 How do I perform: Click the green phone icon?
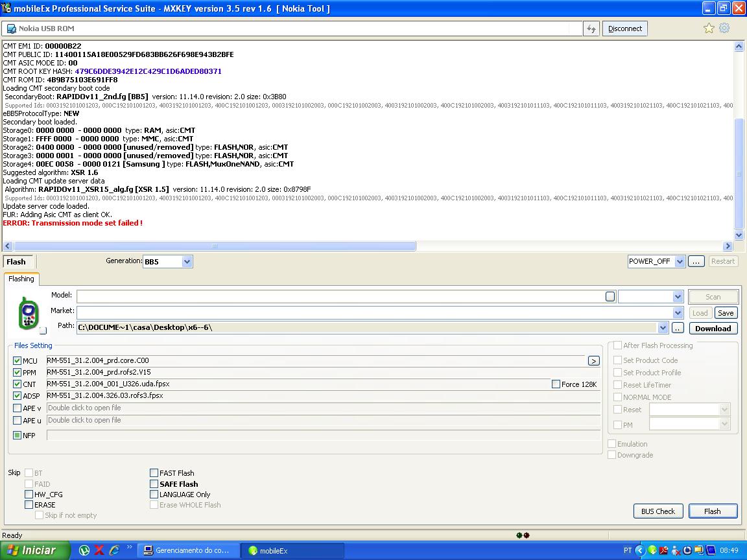coord(28,313)
